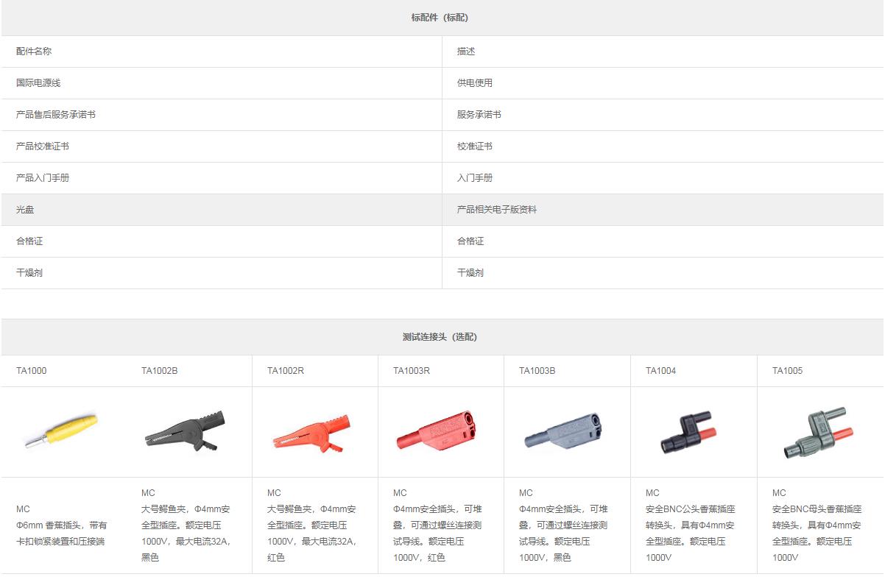Click the TA1005 BNC female adapter image

[817, 432]
